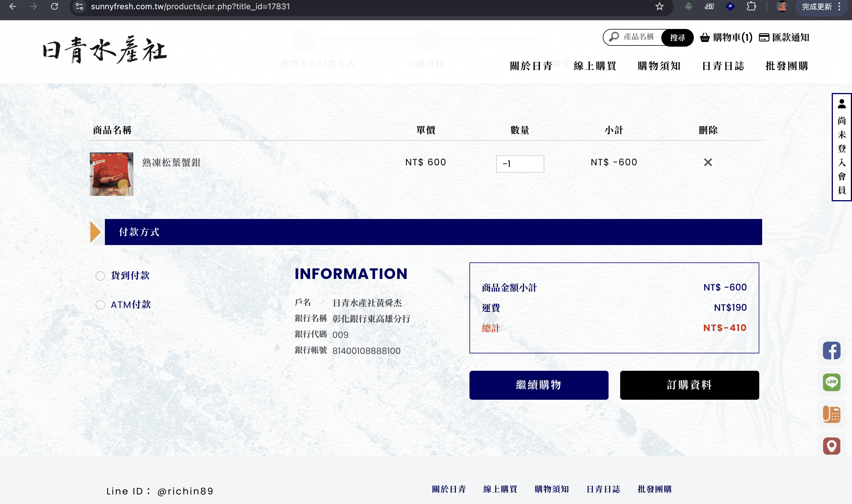Screen dimensions: 852x504
Task: Click the green extension icon in toolbar
Action: click(x=689, y=6)
